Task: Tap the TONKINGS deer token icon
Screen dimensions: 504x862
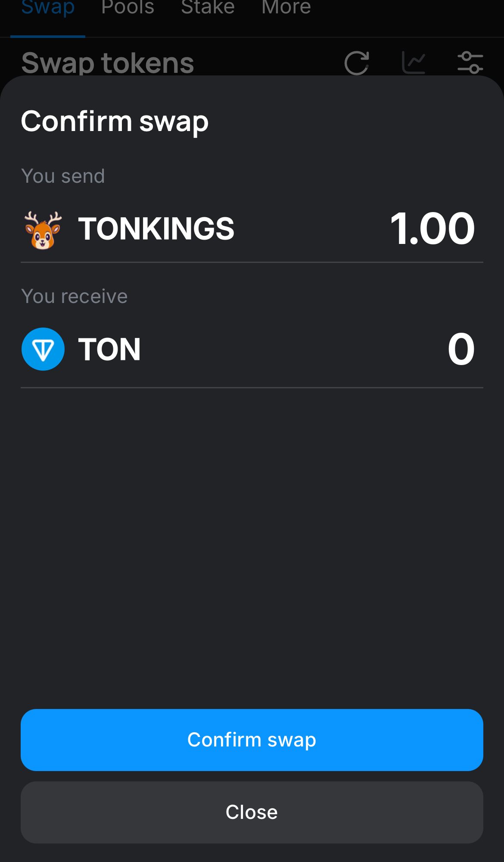Action: pyautogui.click(x=43, y=229)
